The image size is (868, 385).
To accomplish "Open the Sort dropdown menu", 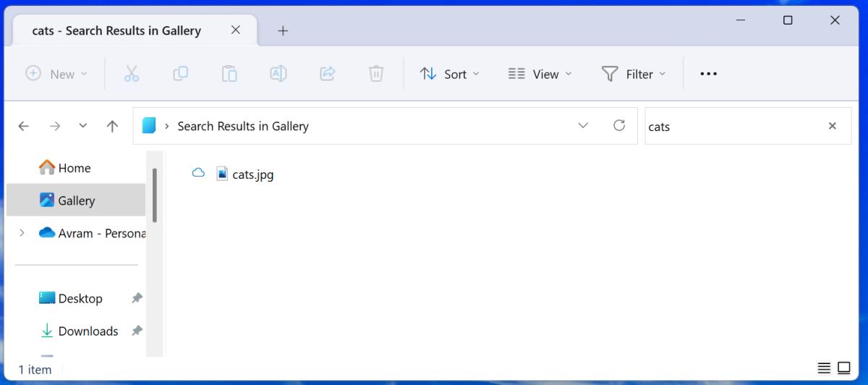I will click(x=449, y=74).
